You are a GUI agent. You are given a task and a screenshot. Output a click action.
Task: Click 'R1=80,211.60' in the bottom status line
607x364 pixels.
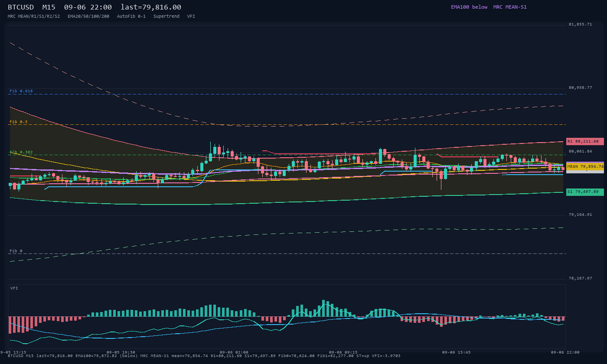click(x=226, y=356)
